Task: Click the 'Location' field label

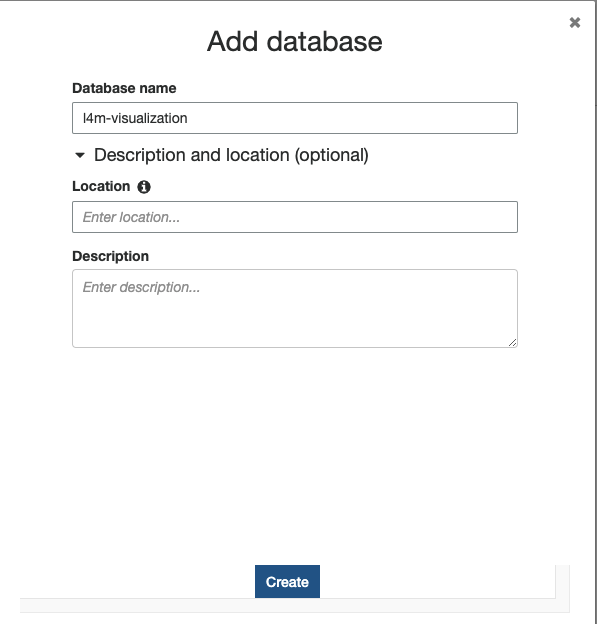Action: click(101, 186)
